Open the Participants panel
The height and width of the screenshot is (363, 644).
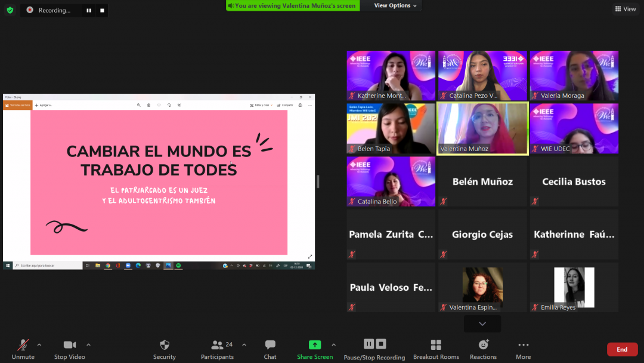pyautogui.click(x=218, y=349)
